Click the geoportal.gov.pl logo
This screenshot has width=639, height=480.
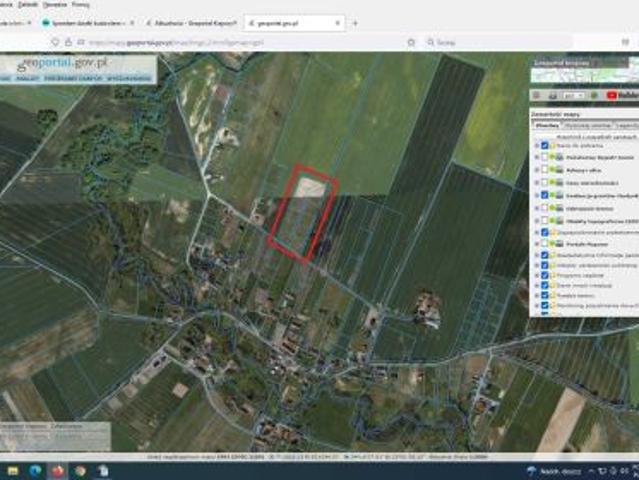(x=62, y=64)
